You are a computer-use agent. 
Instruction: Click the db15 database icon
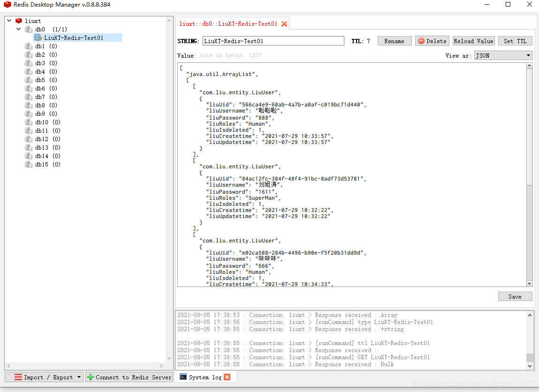pos(29,164)
